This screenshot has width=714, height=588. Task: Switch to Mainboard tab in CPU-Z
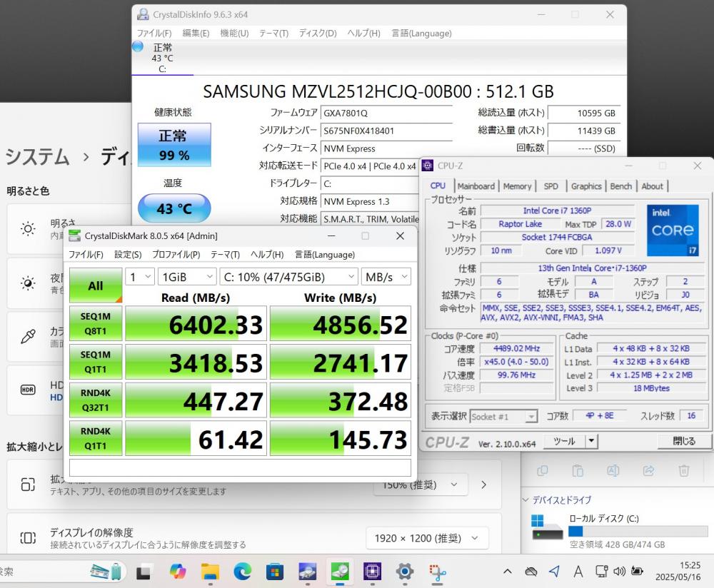[x=476, y=186]
